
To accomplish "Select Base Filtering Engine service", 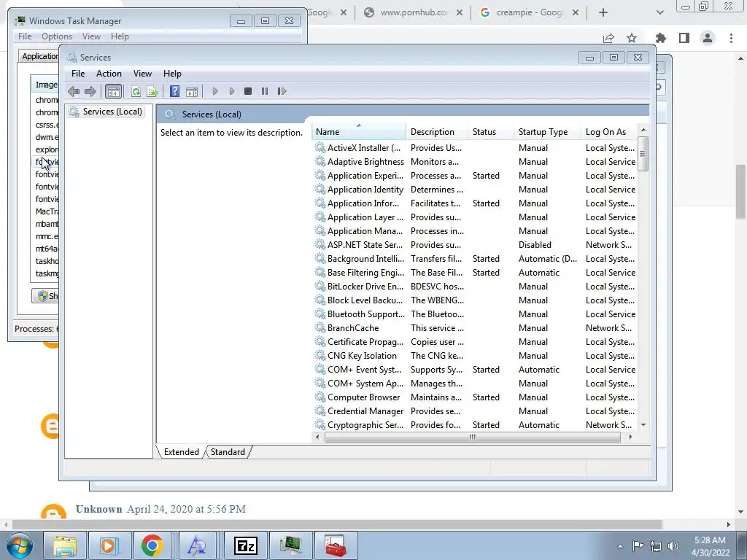I will (475, 273).
